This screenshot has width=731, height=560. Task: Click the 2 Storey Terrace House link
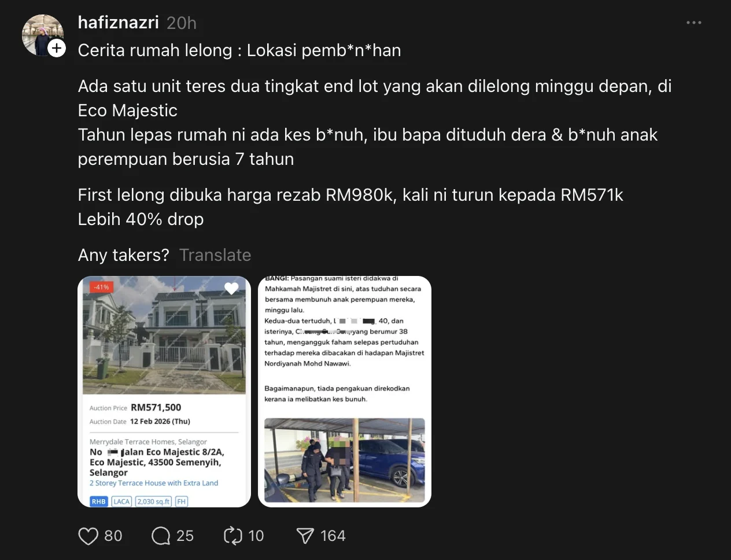coord(154,483)
